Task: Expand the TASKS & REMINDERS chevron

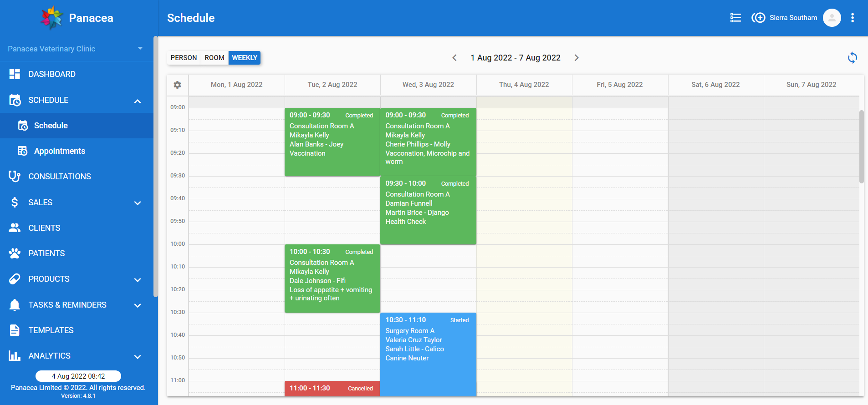Action: 138,305
